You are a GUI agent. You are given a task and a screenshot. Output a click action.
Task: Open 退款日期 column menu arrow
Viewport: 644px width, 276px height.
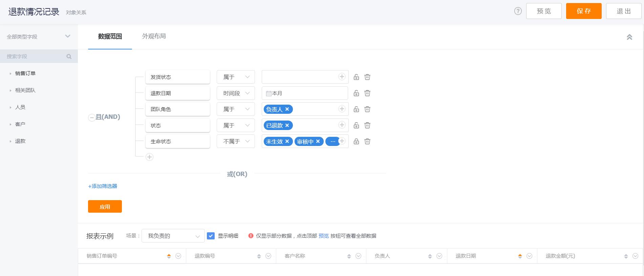point(530,256)
